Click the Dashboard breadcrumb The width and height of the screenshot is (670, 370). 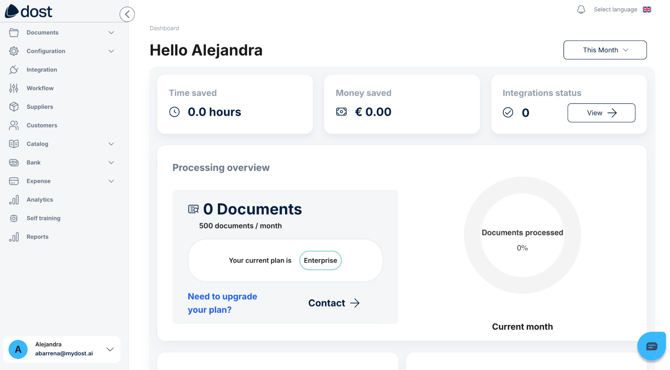(164, 28)
